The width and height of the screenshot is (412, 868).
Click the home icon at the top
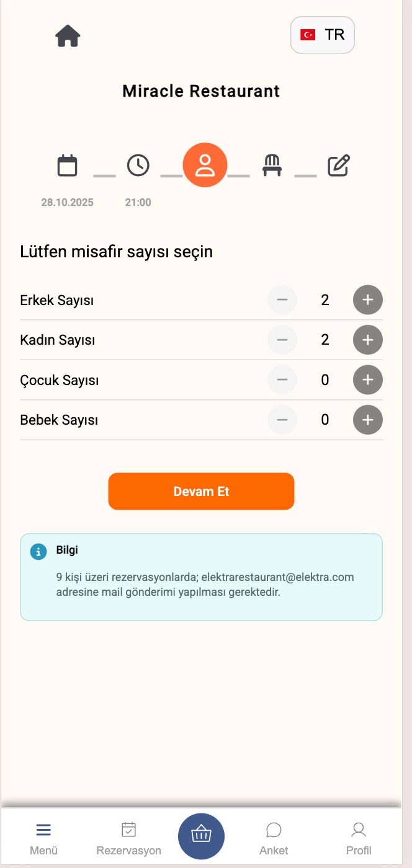coord(67,35)
